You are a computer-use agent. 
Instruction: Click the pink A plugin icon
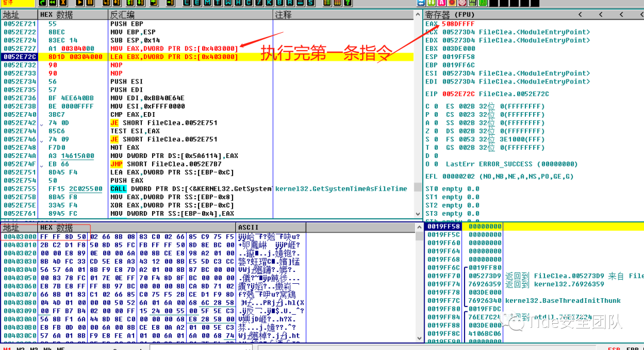441,3
